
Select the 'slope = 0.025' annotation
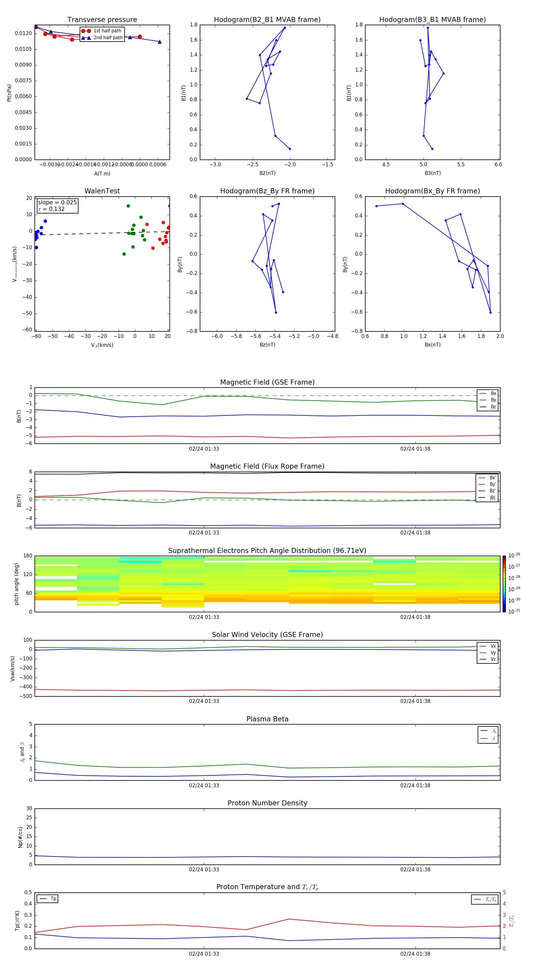(57, 203)
